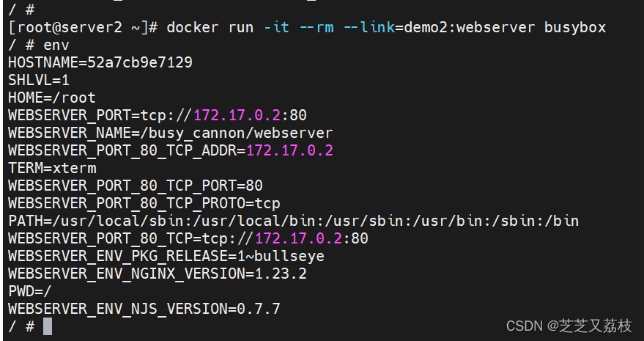Click the TERM=xterm output line

tap(52, 169)
